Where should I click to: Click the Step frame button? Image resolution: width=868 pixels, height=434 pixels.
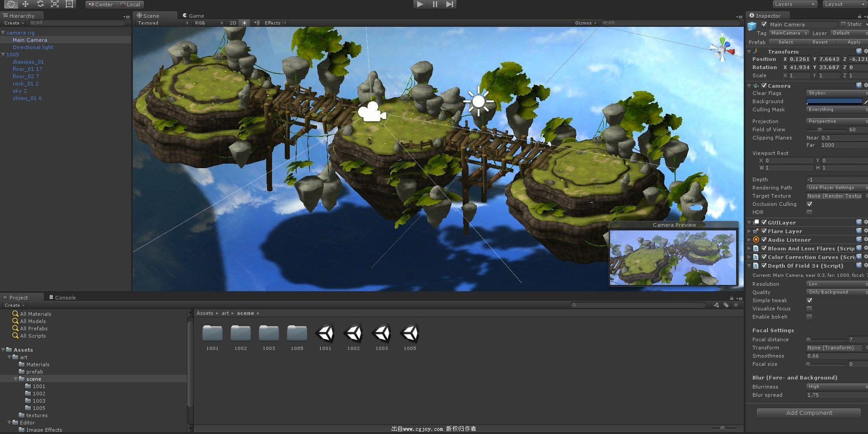449,4
